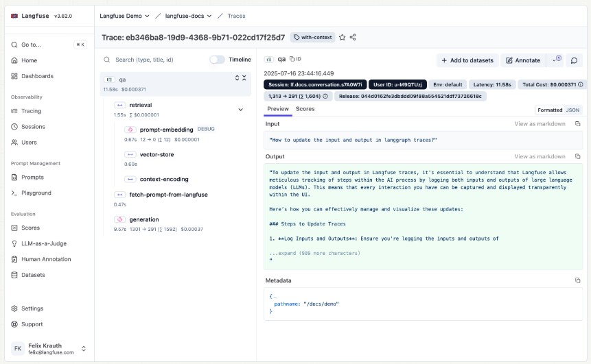The height and width of the screenshot is (364, 591).
Task: Open the comments bubble icon
Action: [x=574, y=60]
